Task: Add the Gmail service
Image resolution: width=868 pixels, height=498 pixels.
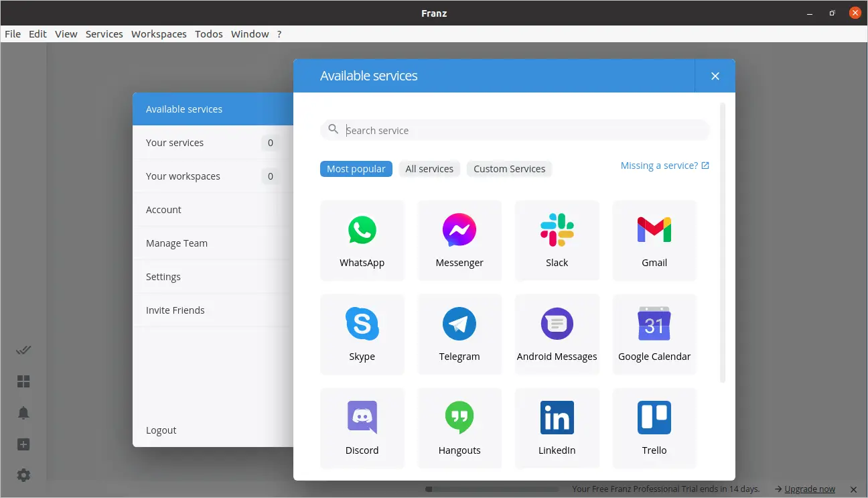Action: (x=654, y=241)
